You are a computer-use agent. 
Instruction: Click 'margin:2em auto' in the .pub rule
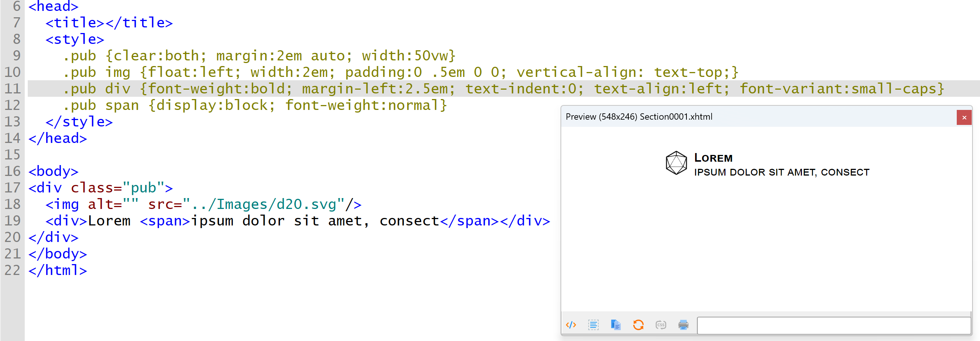tap(280, 56)
